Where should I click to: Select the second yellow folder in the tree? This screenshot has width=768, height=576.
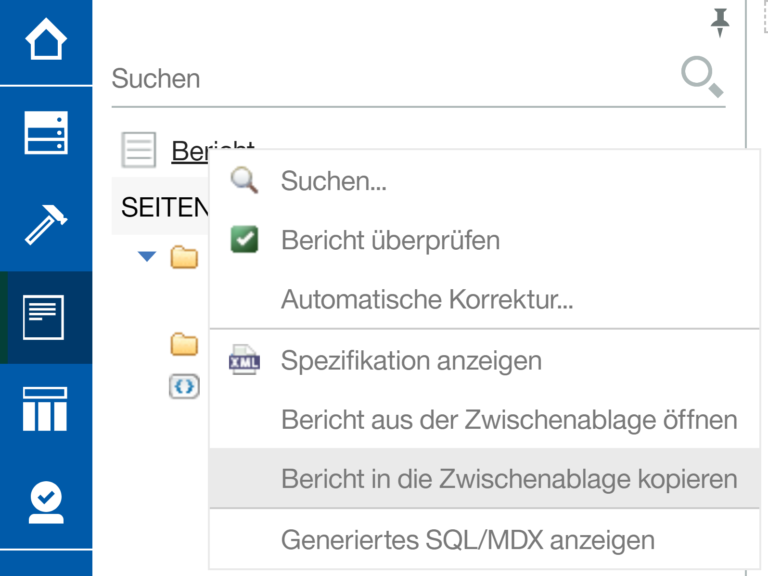[x=184, y=344]
